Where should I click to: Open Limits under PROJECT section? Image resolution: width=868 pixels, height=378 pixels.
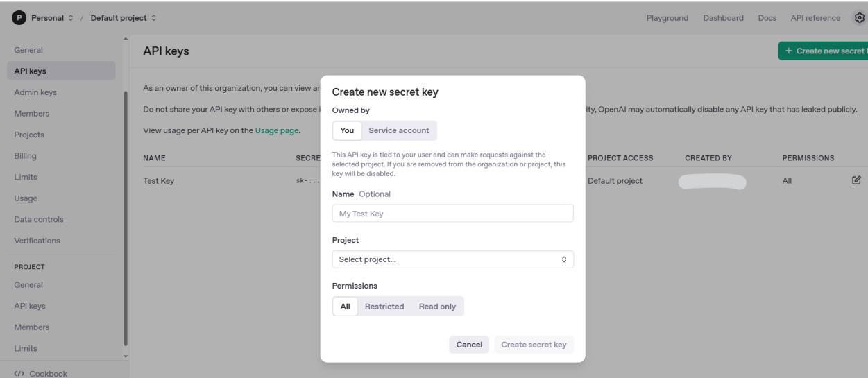tap(61, 348)
